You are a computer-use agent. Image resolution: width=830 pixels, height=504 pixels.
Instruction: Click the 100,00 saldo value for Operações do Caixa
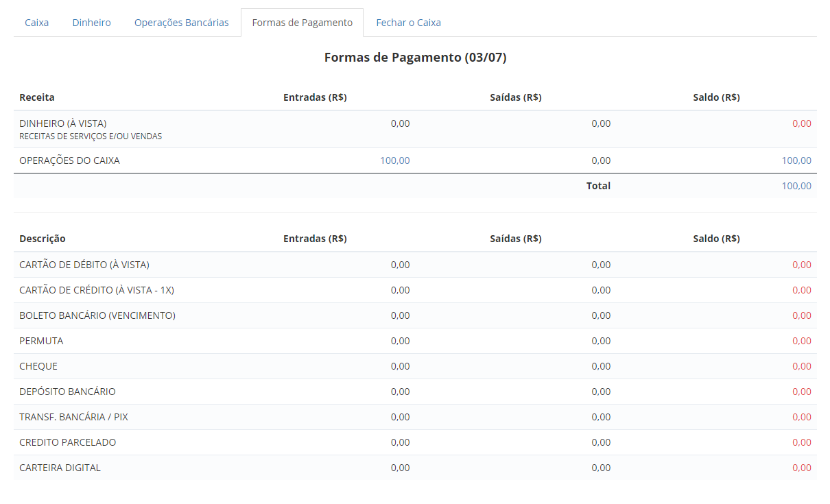[796, 160]
